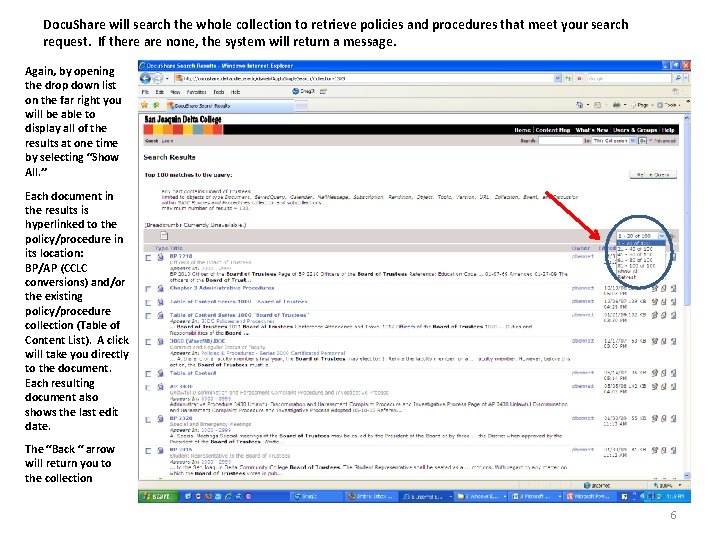Screen dimensions: 720x540
Task: Open the Tools dropdown in the IE command bar
Action: pos(669,105)
